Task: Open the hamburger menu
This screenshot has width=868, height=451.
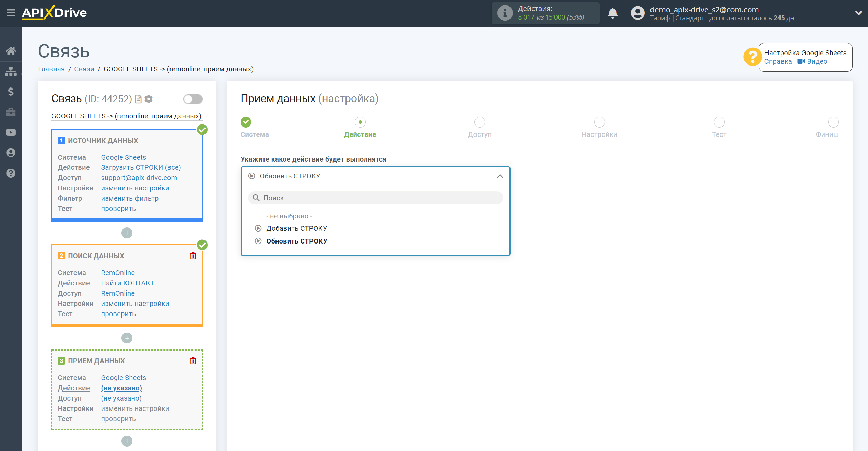Action: point(11,13)
